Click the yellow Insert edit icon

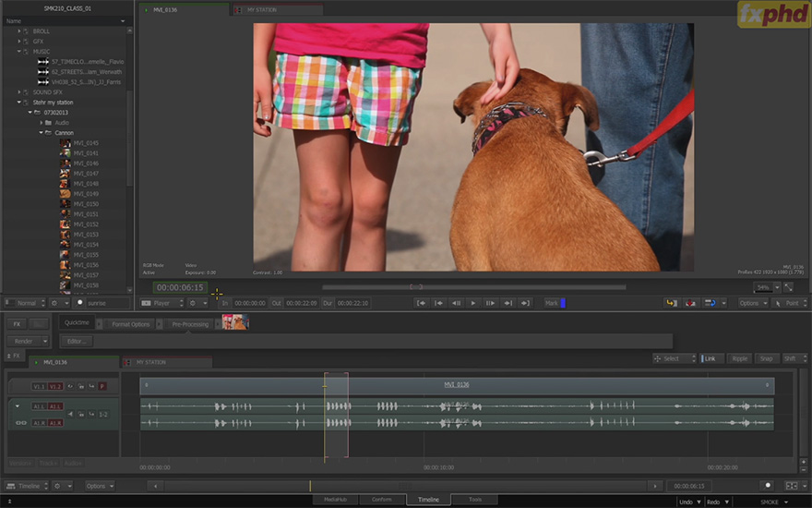coord(672,303)
